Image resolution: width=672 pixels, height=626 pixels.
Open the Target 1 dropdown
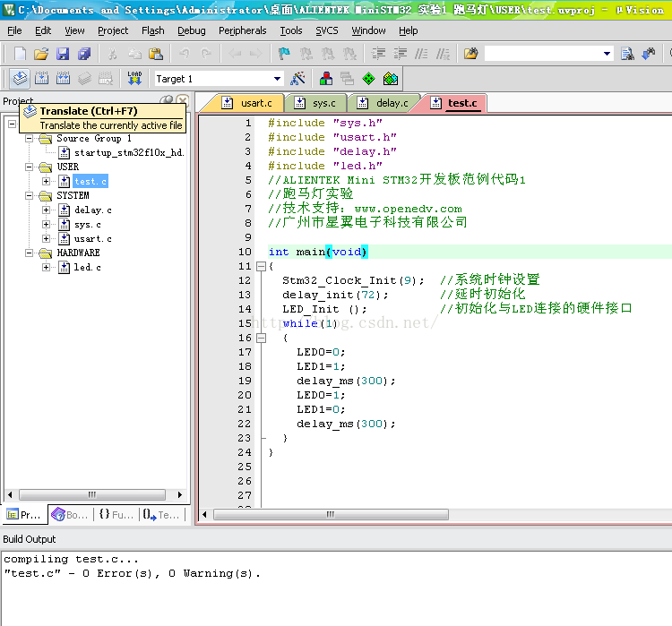click(x=277, y=79)
